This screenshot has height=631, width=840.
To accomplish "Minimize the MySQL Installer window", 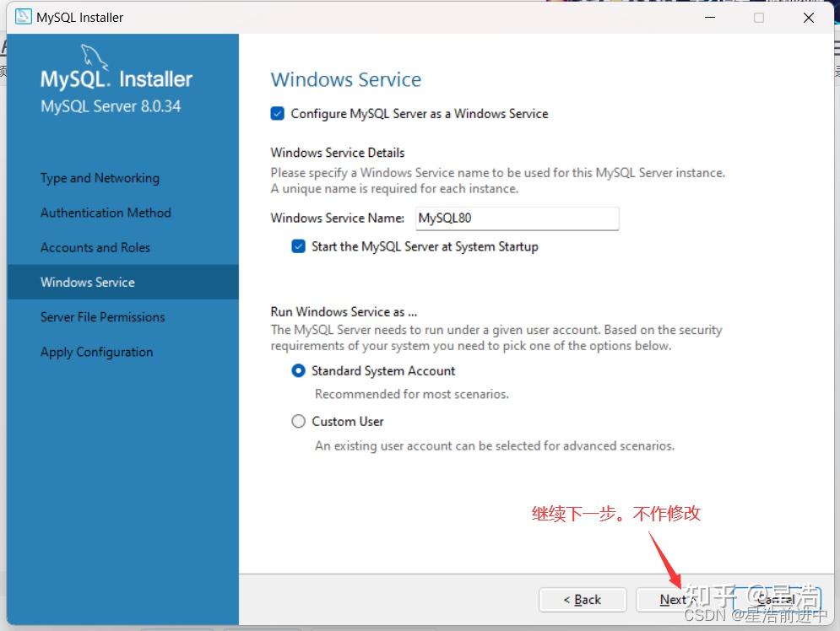I will coord(710,17).
